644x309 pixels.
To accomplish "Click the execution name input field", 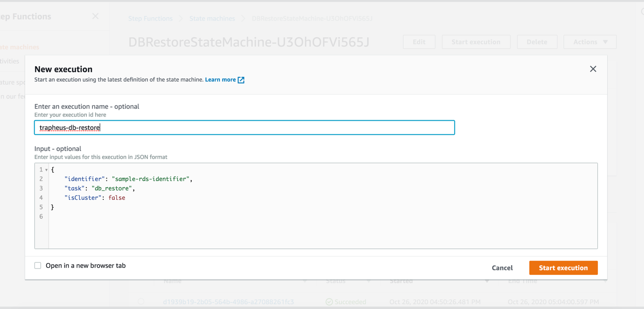I will tap(245, 127).
